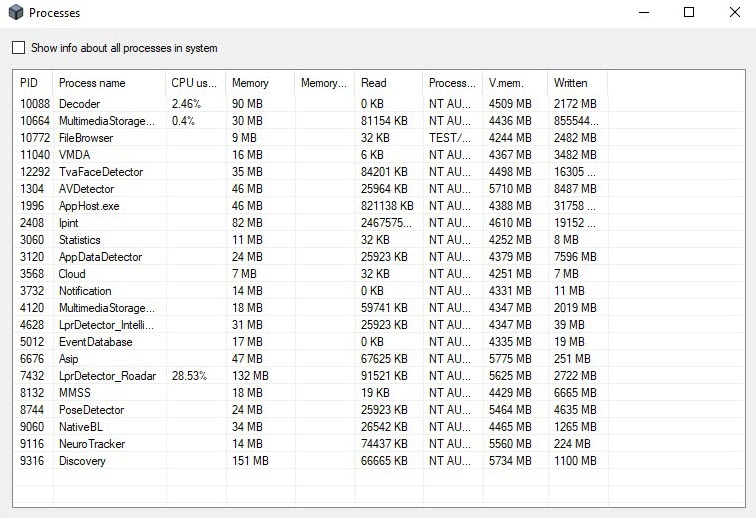Select the LprDetector_Roadar process row
The width and height of the screenshot is (756, 518).
(107, 376)
